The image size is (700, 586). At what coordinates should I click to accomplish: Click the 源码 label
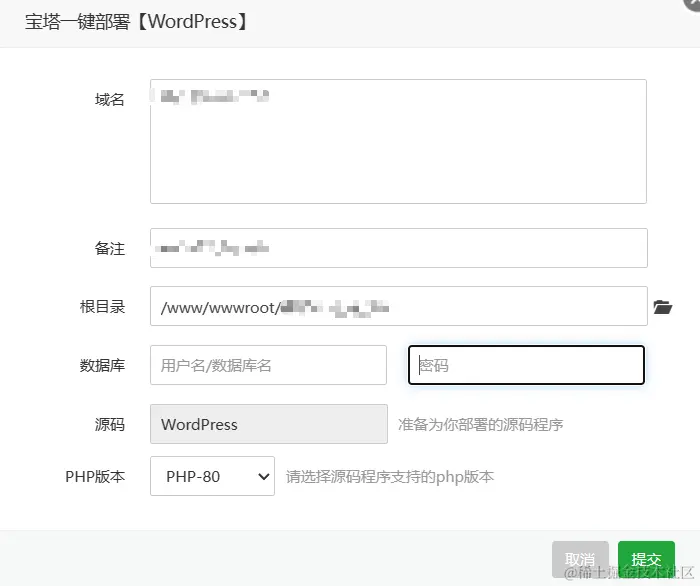[110, 424]
